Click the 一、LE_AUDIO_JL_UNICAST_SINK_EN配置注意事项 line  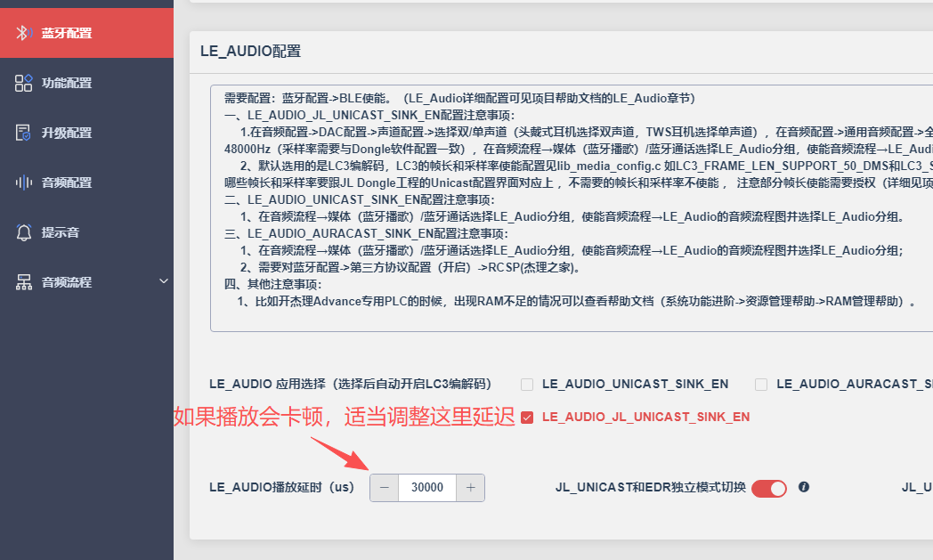coord(369,116)
